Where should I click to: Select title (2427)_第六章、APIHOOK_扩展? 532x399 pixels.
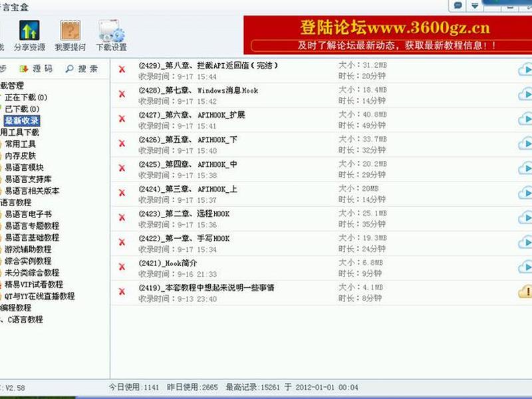[x=192, y=115]
